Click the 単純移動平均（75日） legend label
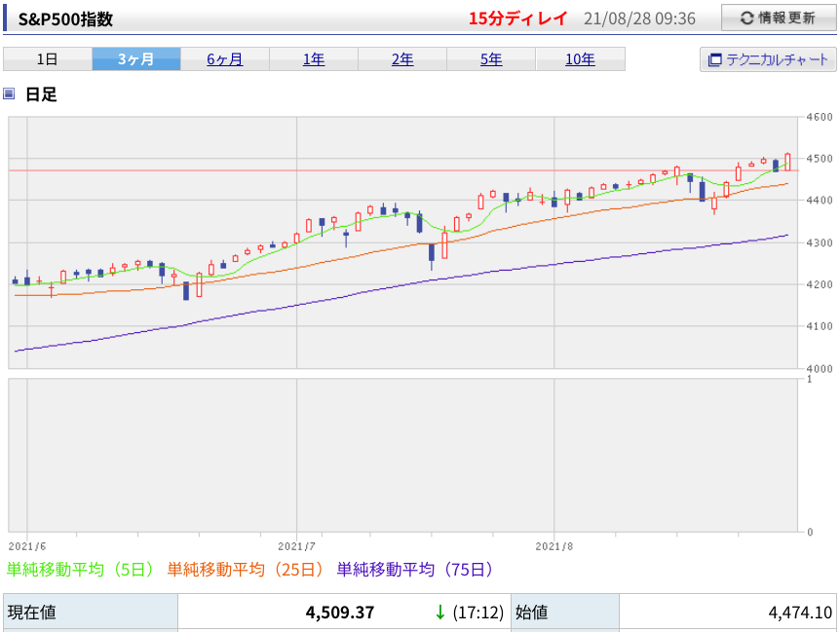 (x=415, y=569)
